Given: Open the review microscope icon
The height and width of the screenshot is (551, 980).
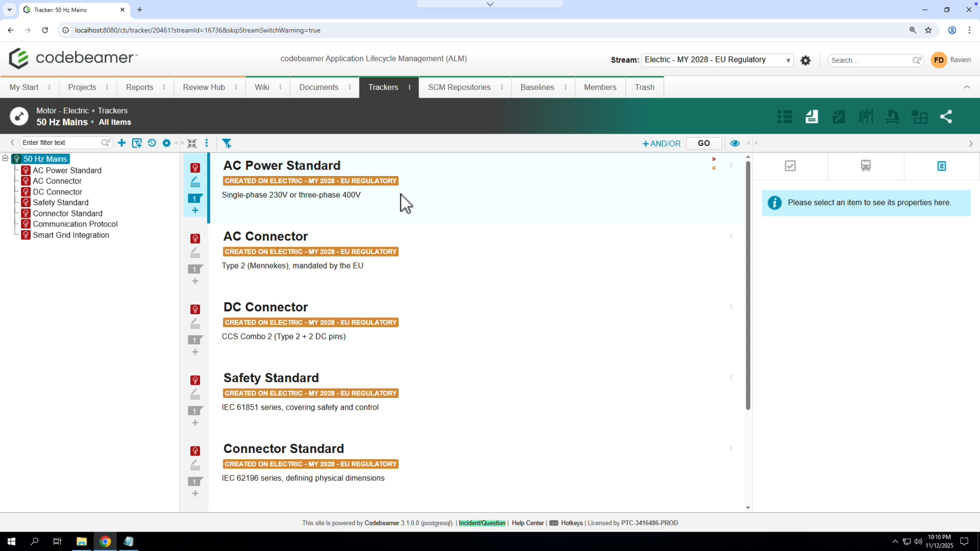Looking at the screenshot, I should tap(892, 117).
